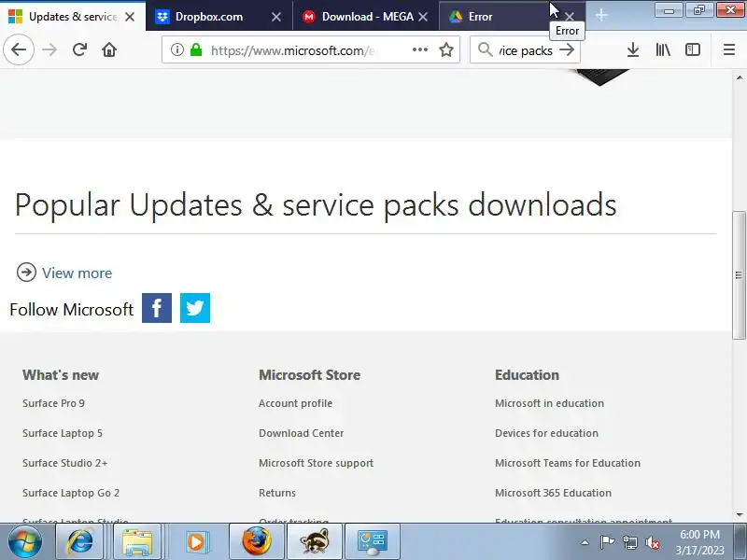Image resolution: width=747 pixels, height=560 pixels.
Task: Open the control panel taskbar icon
Action: pyautogui.click(x=372, y=542)
